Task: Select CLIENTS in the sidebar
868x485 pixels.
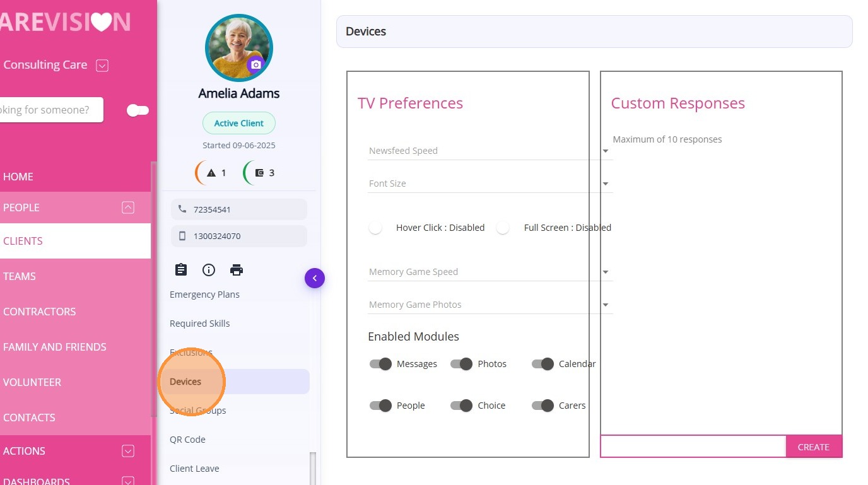Action: (x=75, y=241)
